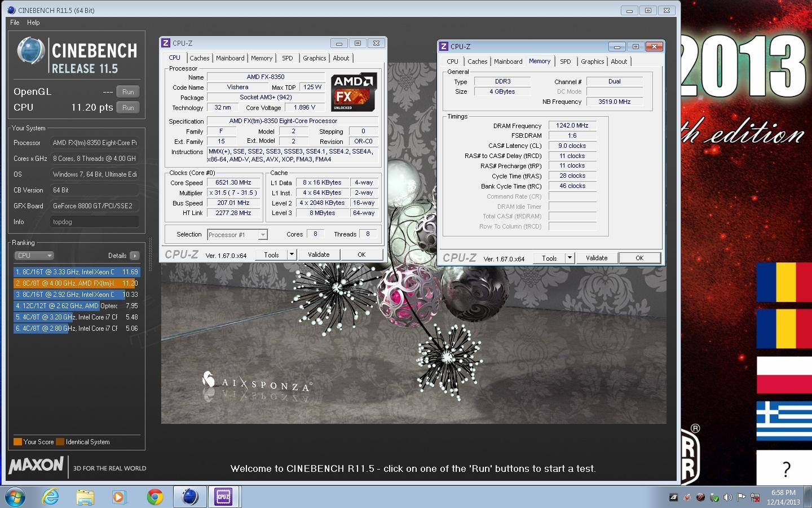Viewport: 812px width, 508px height.
Task: Click the AMD FX Unlocked logo
Action: click(x=354, y=93)
